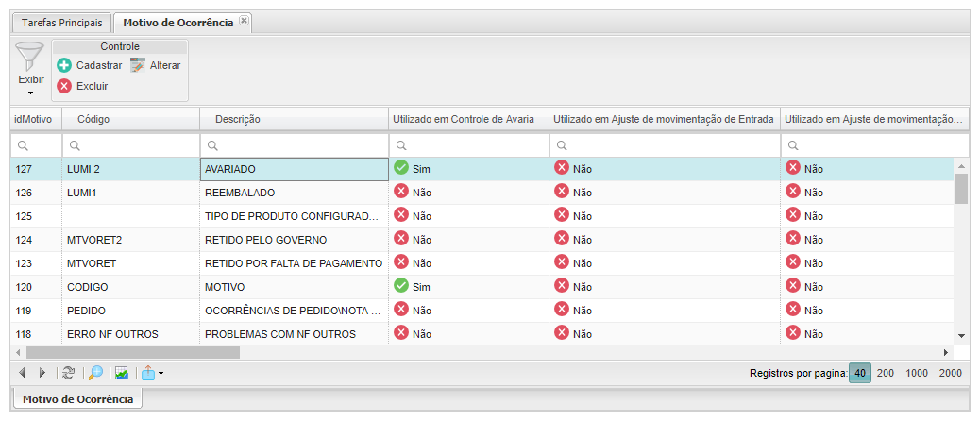Click the Descrição column filter field
The width and height of the screenshot is (980, 421).
(300, 145)
